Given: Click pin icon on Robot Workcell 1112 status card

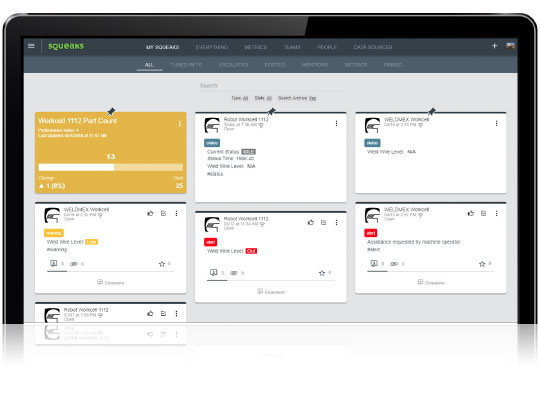Looking at the screenshot, I should tap(271, 111).
